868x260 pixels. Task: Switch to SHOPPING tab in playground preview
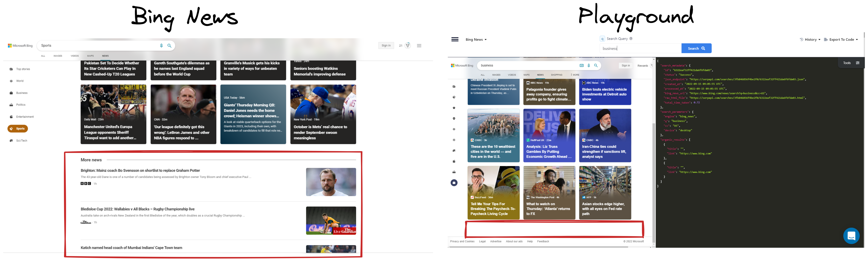(556, 75)
